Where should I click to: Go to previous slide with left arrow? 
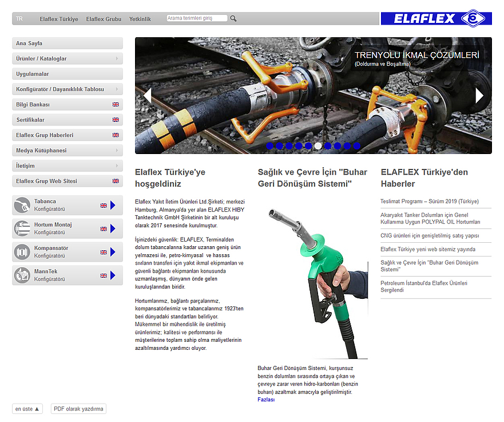pos(148,96)
